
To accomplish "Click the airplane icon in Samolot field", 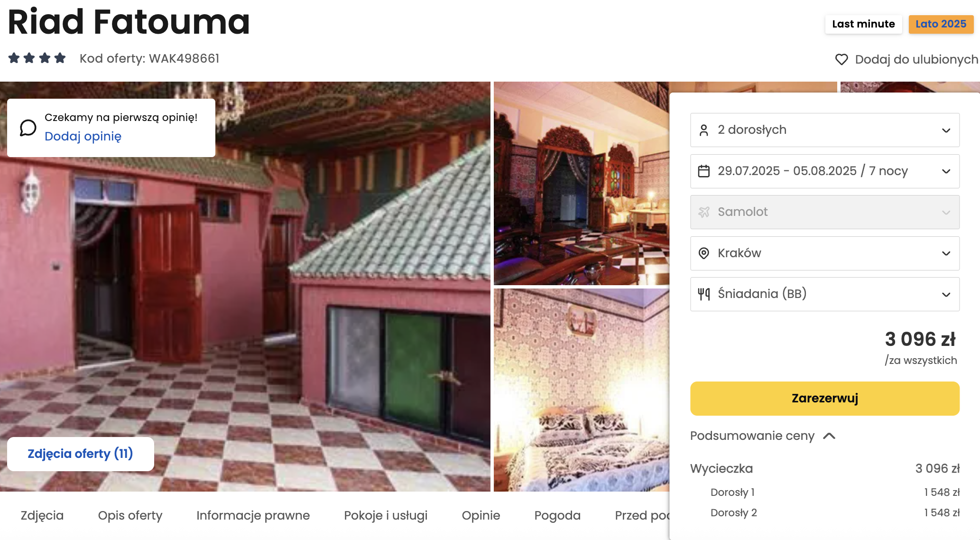I will coord(704,212).
